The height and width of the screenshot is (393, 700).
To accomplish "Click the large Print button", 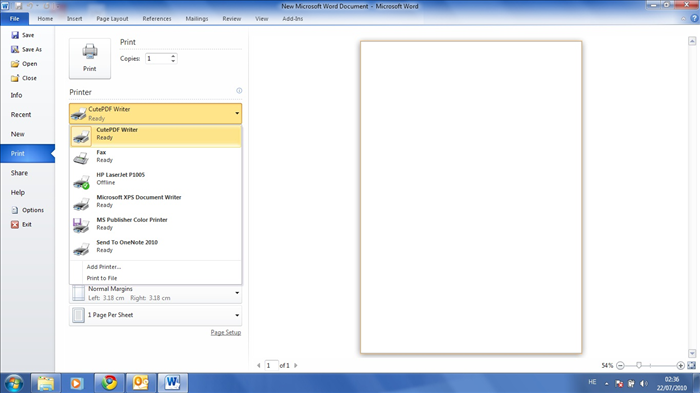I will coord(90,59).
